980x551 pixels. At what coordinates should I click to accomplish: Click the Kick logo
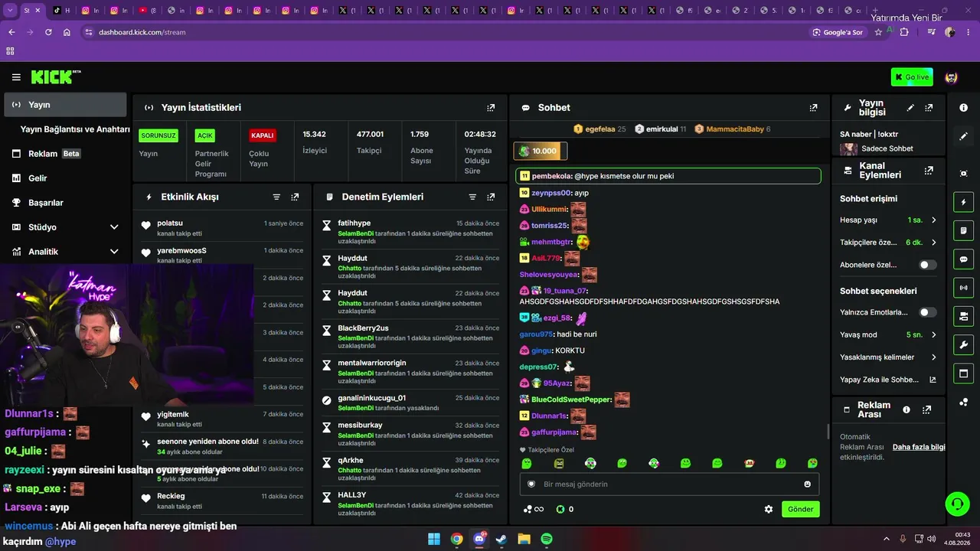point(55,77)
